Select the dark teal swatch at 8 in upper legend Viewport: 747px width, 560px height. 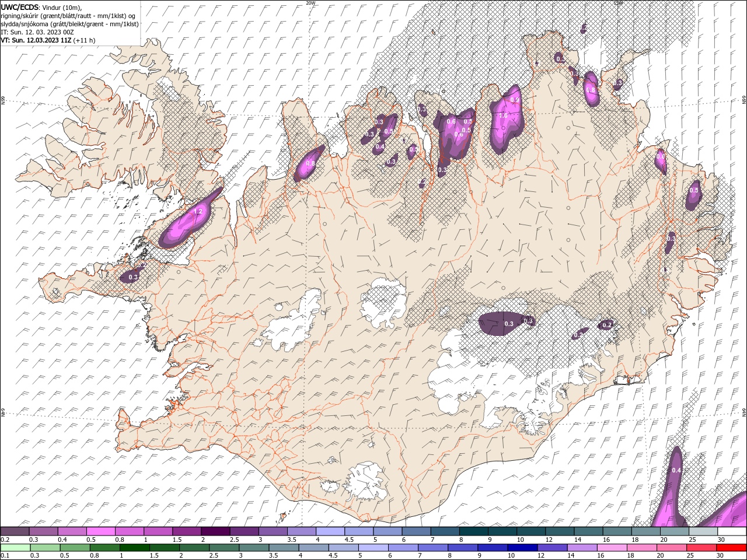click(474, 531)
